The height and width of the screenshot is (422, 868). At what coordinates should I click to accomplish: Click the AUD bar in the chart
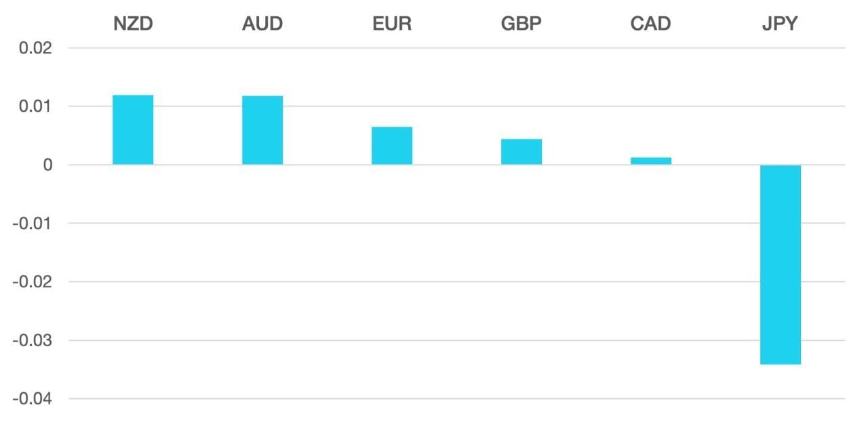point(262,130)
